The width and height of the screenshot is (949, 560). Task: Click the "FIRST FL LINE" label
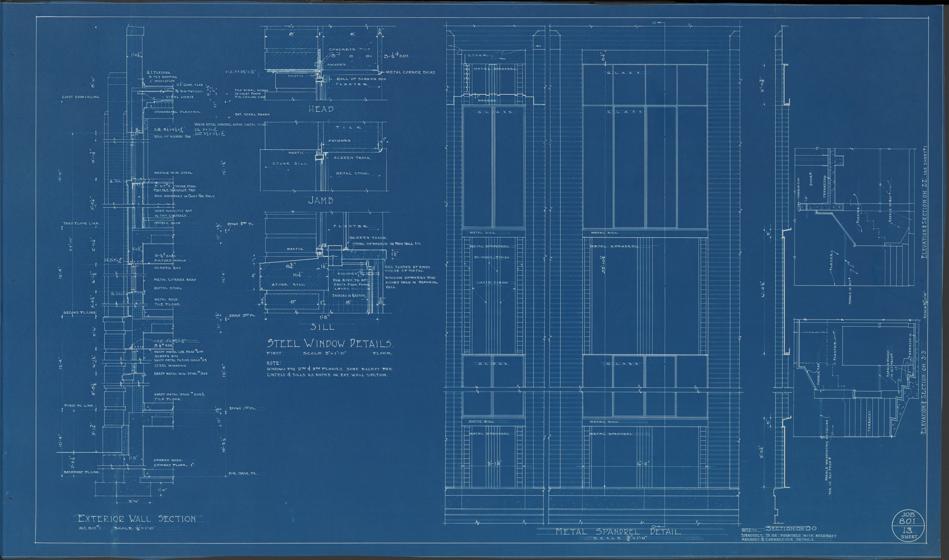(79, 406)
